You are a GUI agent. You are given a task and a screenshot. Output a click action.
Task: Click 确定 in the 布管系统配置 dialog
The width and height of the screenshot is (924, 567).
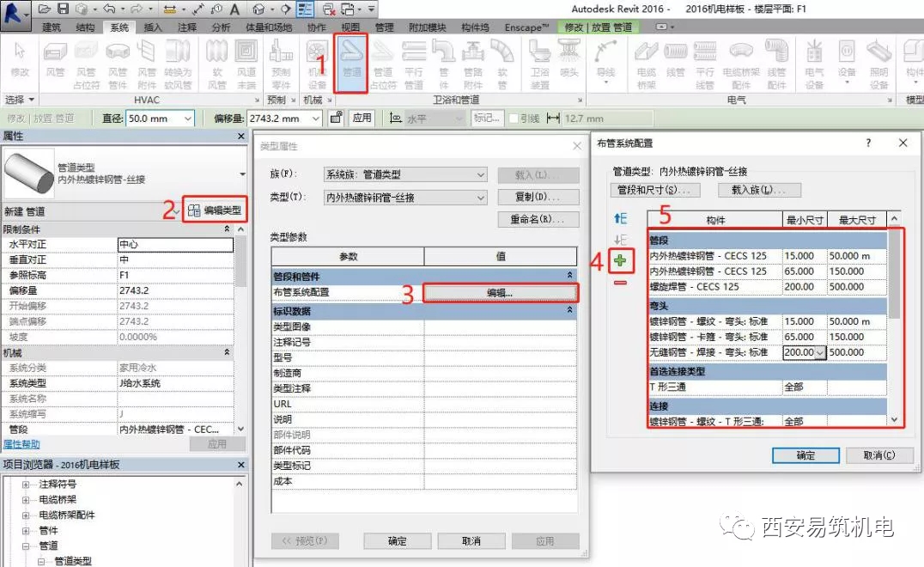pyautogui.click(x=805, y=455)
